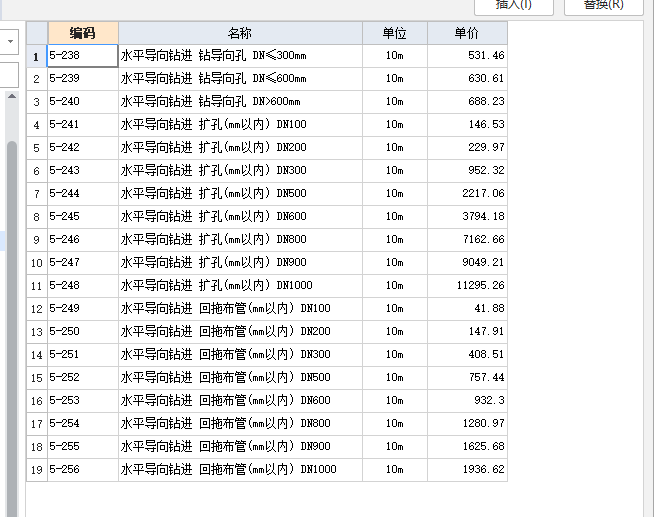Click unit price 932.3

tap(468, 401)
